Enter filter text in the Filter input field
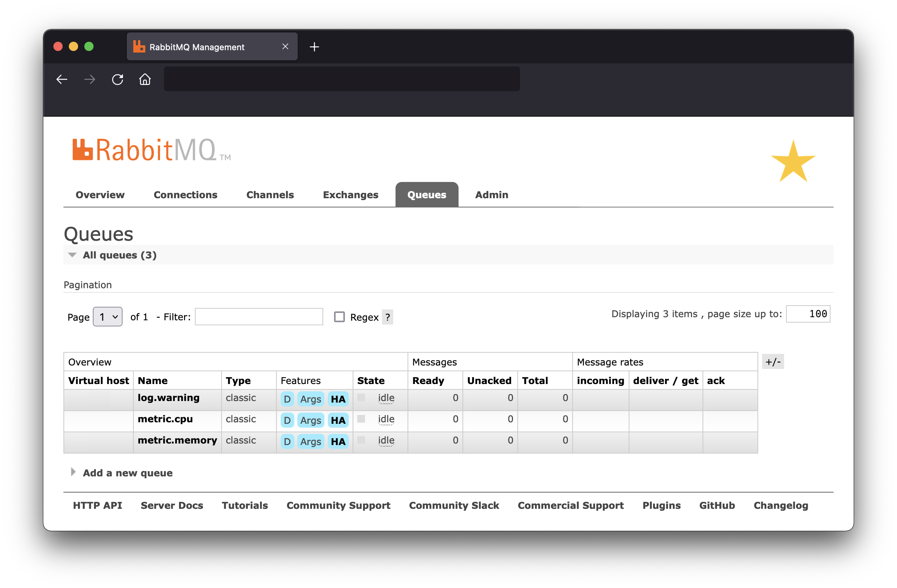897x588 pixels. [259, 317]
